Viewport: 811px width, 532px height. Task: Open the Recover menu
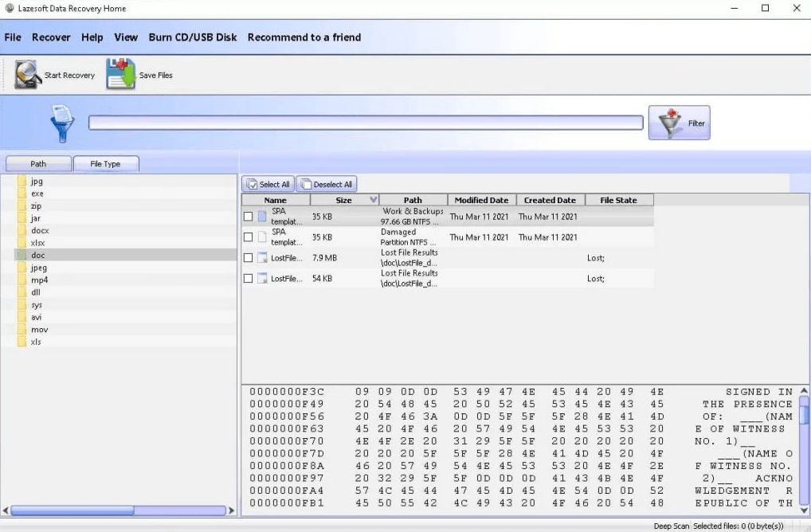tap(51, 37)
